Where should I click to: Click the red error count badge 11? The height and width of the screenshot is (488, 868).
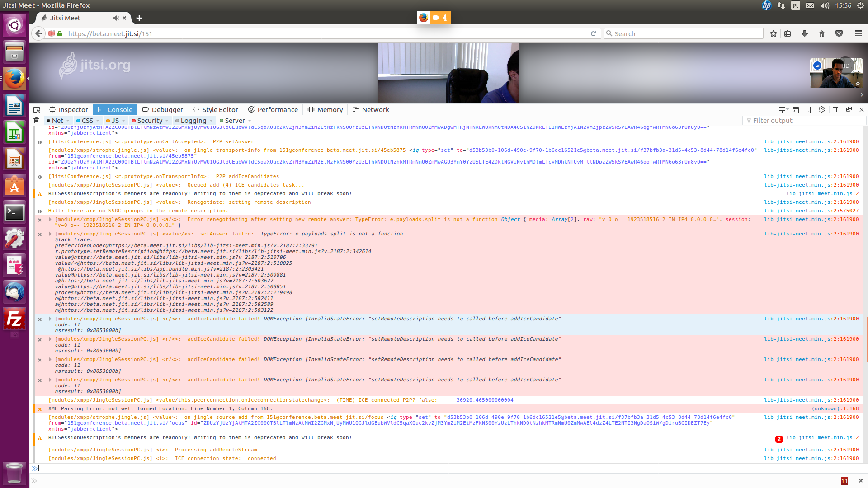tap(844, 481)
